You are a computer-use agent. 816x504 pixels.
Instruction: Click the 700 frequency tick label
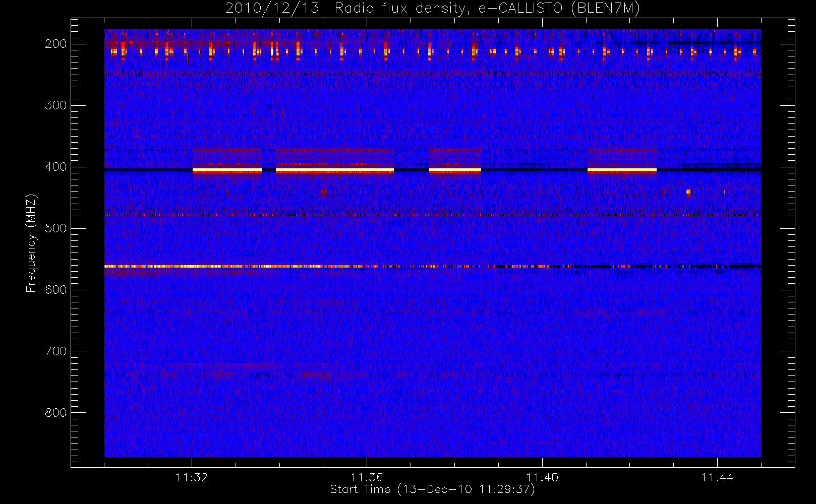(x=56, y=351)
